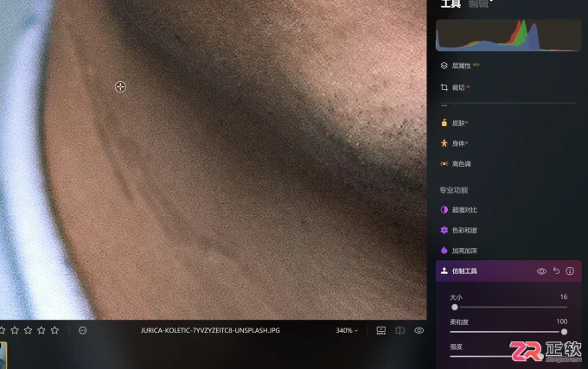This screenshot has width=588, height=369.
Task: Open the 层属性 layer properties tool
Action: tap(461, 66)
